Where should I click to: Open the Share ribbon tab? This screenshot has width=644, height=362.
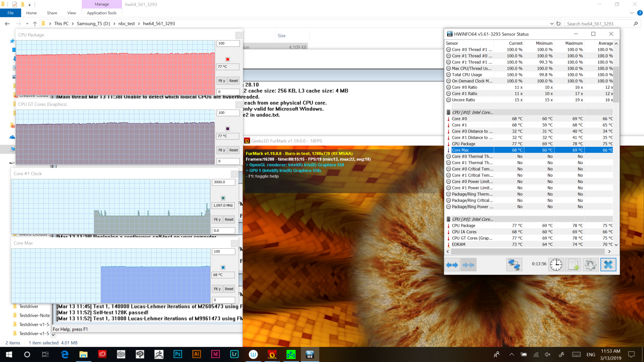pos(52,13)
